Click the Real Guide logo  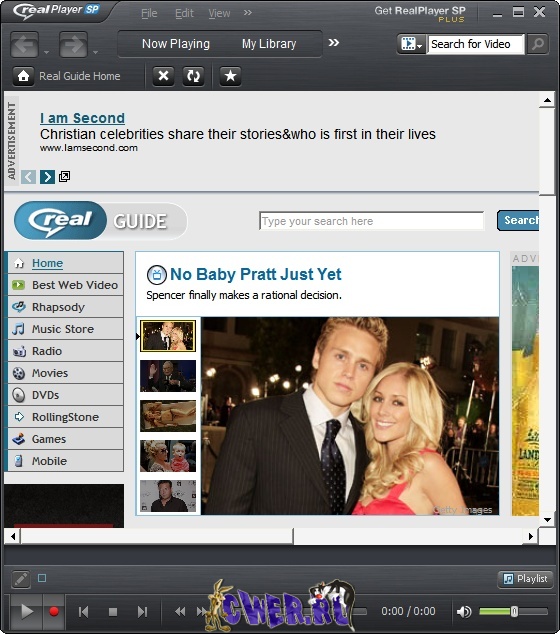(101, 220)
